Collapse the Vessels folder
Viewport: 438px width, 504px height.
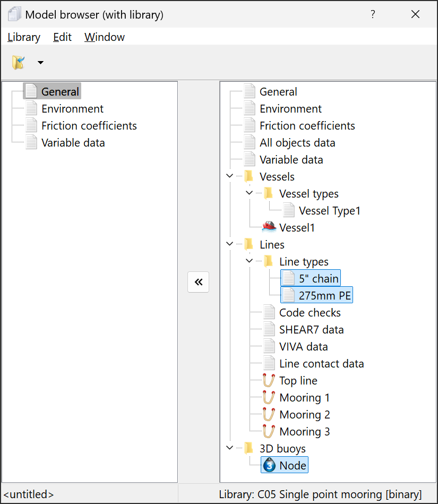(x=229, y=176)
